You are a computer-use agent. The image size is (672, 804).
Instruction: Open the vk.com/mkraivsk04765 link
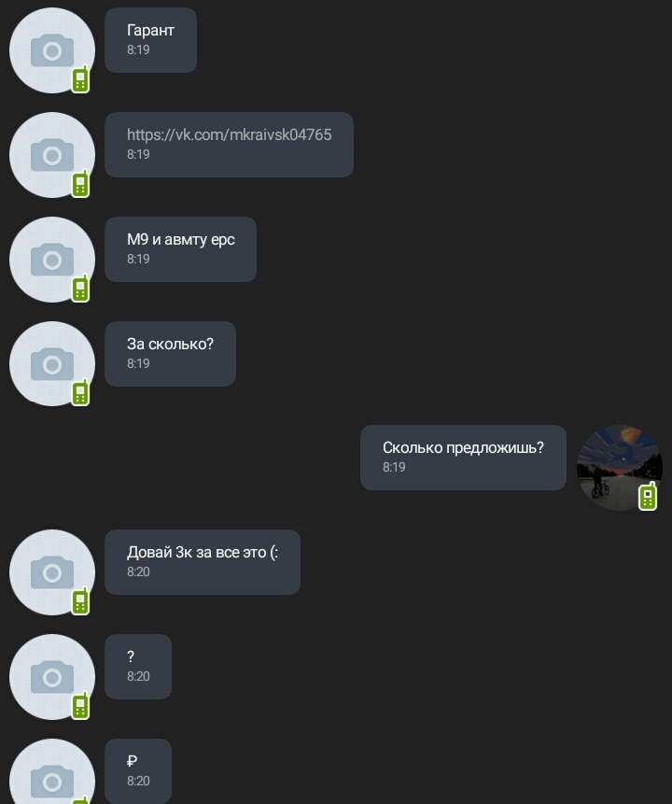tap(229, 134)
